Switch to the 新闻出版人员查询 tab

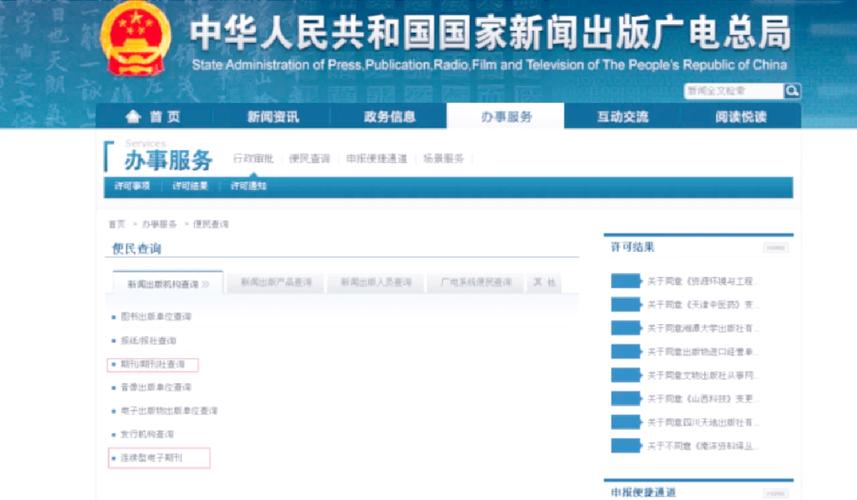[376, 282]
